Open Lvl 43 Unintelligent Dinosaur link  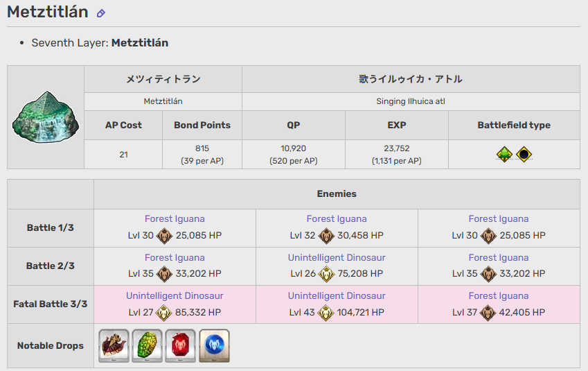coord(337,296)
